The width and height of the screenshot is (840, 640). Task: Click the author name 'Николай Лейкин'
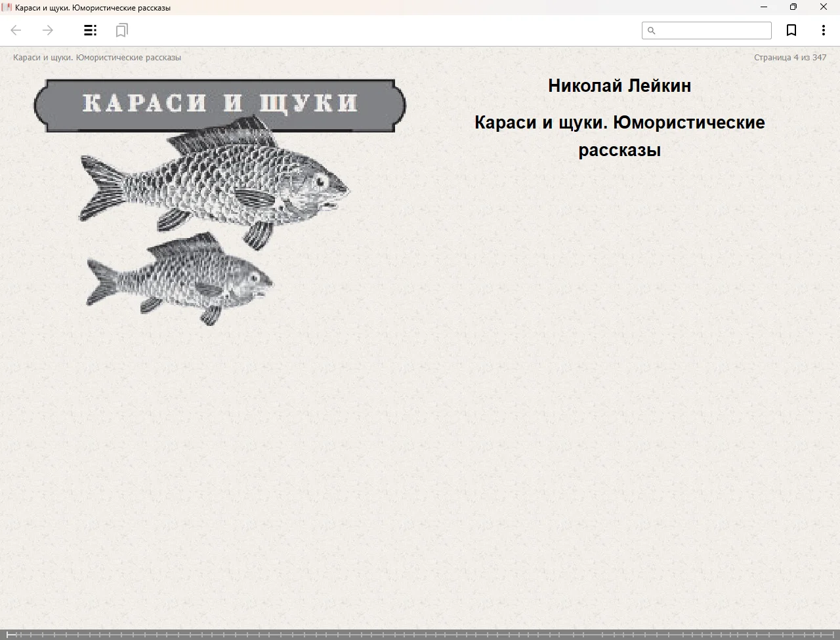pyautogui.click(x=619, y=86)
